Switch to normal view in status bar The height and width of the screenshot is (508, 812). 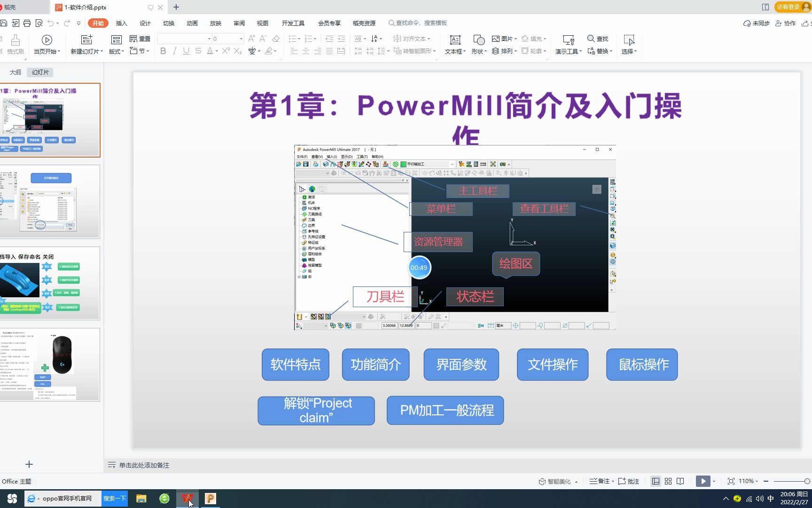656,481
